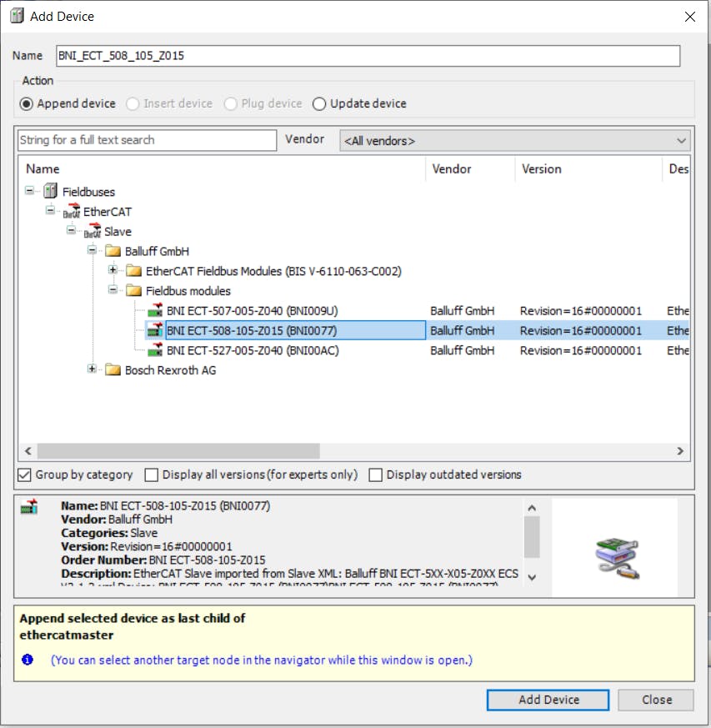Click the up arrow of details scrollbar
Screen dimensions: 711x728
click(x=532, y=509)
